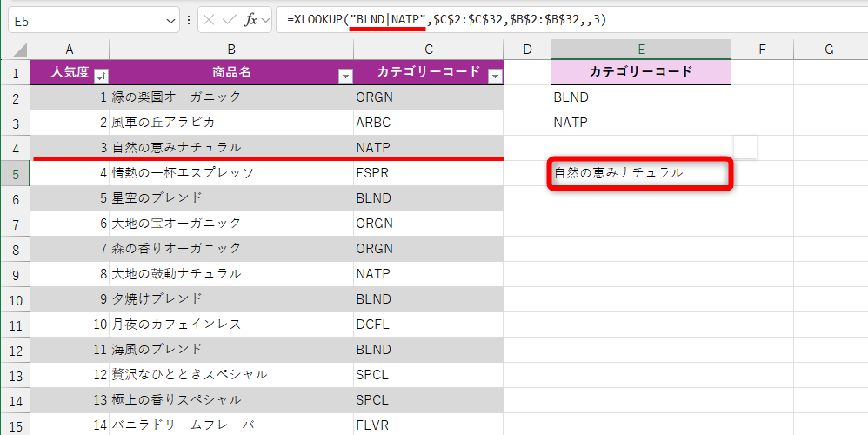Image resolution: width=868 pixels, height=435 pixels.
Task: Click cell バニラドリームフレーバー
Action: click(x=231, y=425)
